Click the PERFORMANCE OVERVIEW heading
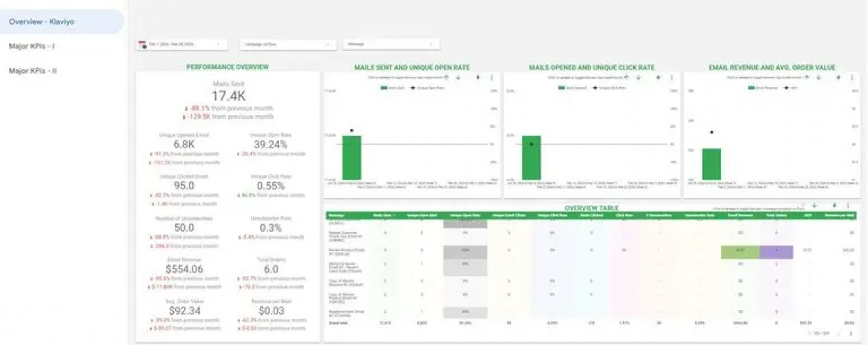 click(x=228, y=67)
